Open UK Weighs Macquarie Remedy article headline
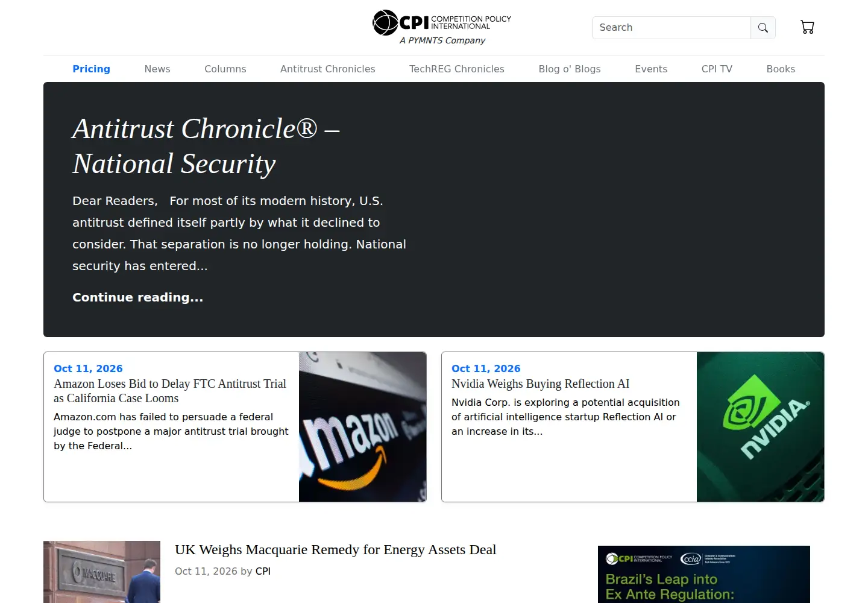868x603 pixels. click(x=336, y=549)
